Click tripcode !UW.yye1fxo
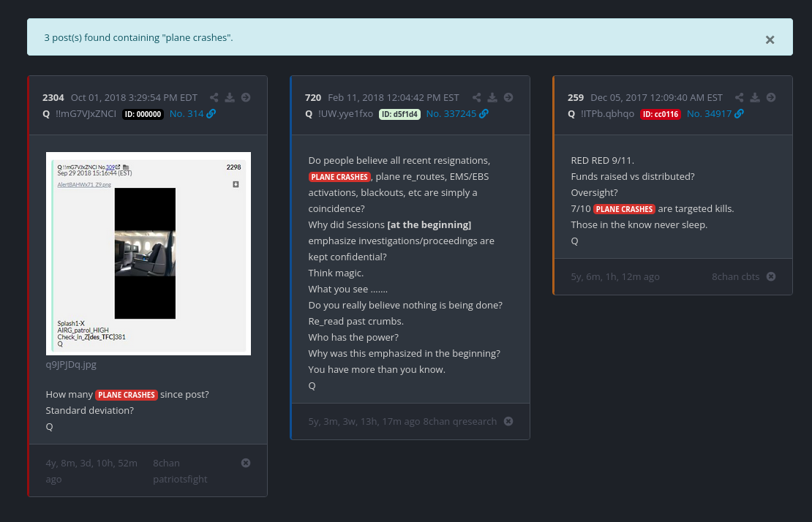Viewport: 812px width, 522px height. [345, 114]
